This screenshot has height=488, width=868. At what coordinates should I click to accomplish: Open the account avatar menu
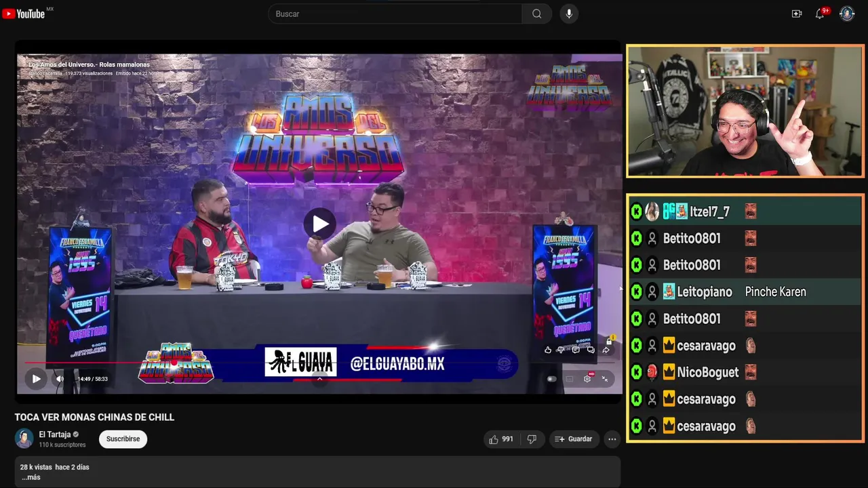pyautogui.click(x=847, y=14)
